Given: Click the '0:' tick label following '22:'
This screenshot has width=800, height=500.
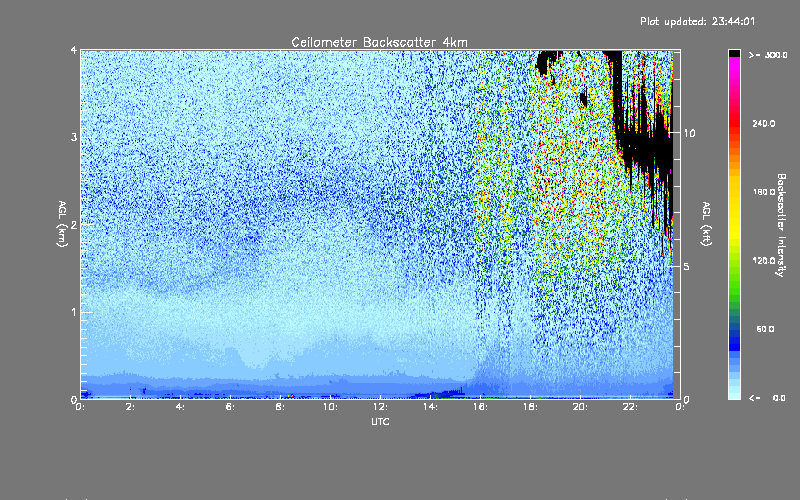Looking at the screenshot, I should (x=679, y=407).
